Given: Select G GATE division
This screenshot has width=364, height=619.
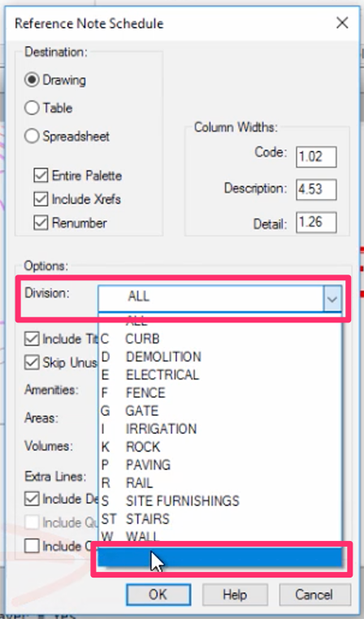Looking at the screenshot, I should pos(219,411).
